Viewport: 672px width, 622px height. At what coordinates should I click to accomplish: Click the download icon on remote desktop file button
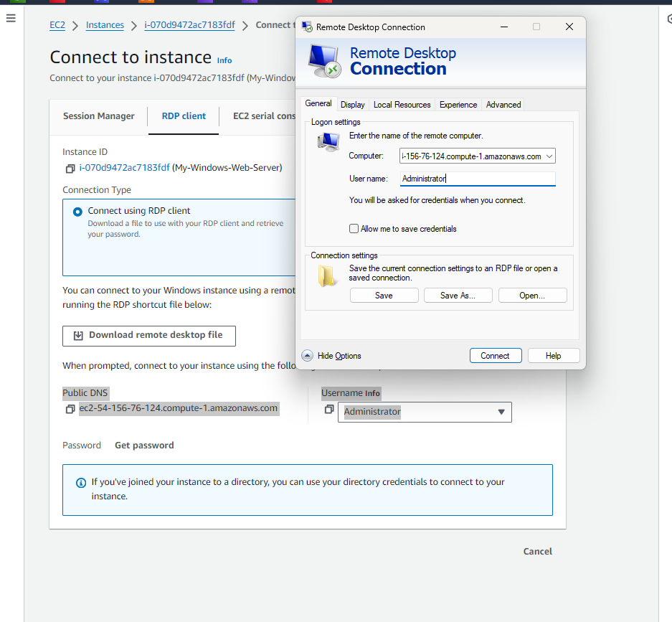coord(77,335)
